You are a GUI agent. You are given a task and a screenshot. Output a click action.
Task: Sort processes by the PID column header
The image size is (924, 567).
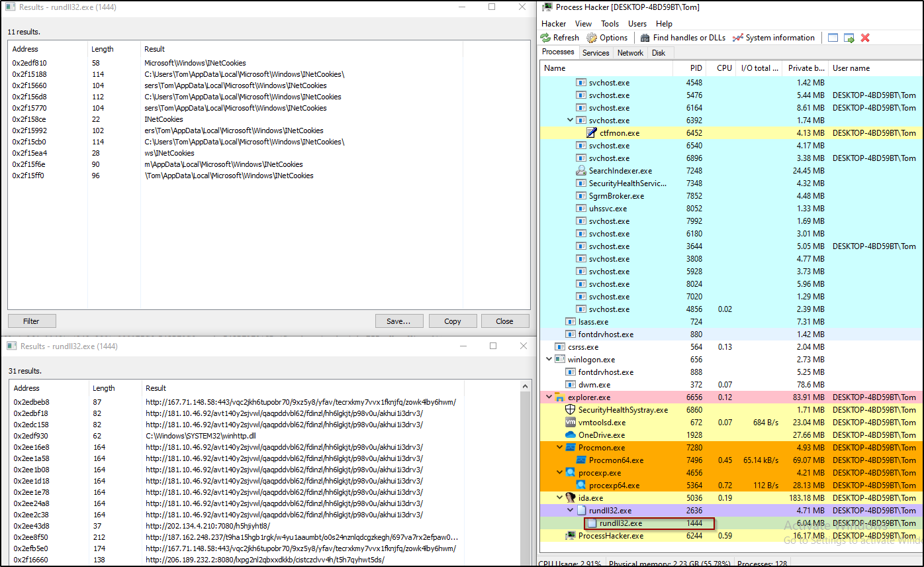tap(690, 68)
